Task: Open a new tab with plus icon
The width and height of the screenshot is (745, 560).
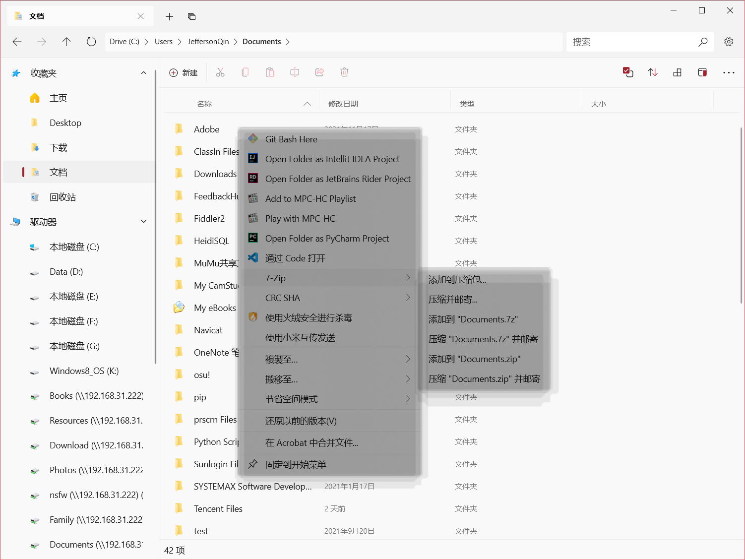Action: coord(169,16)
